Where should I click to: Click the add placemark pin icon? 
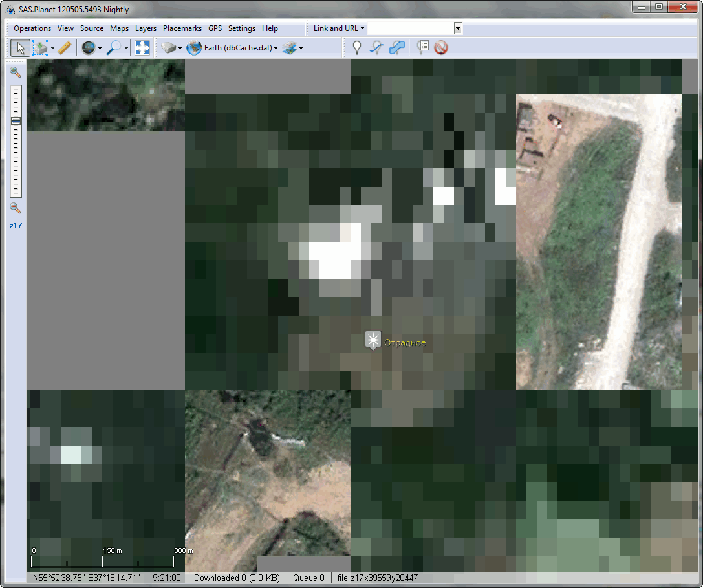pos(357,48)
